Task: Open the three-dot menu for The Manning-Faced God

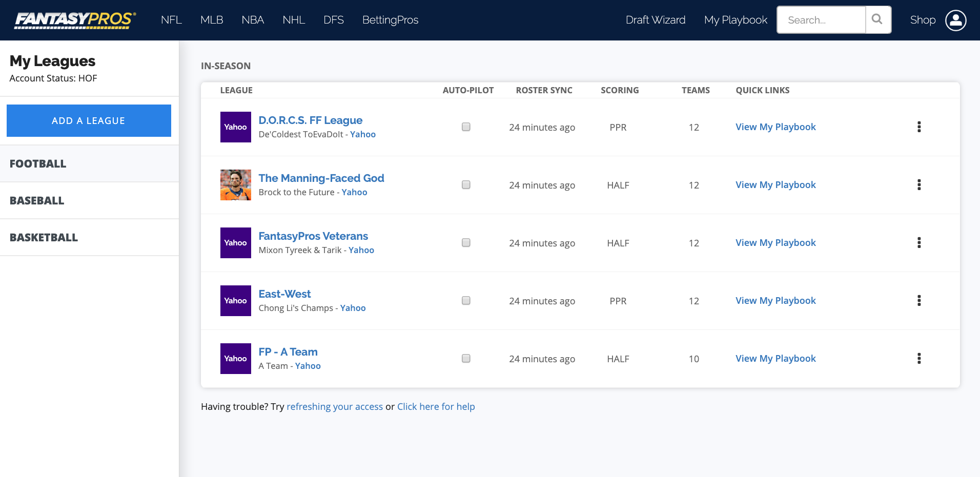Action: point(919,185)
